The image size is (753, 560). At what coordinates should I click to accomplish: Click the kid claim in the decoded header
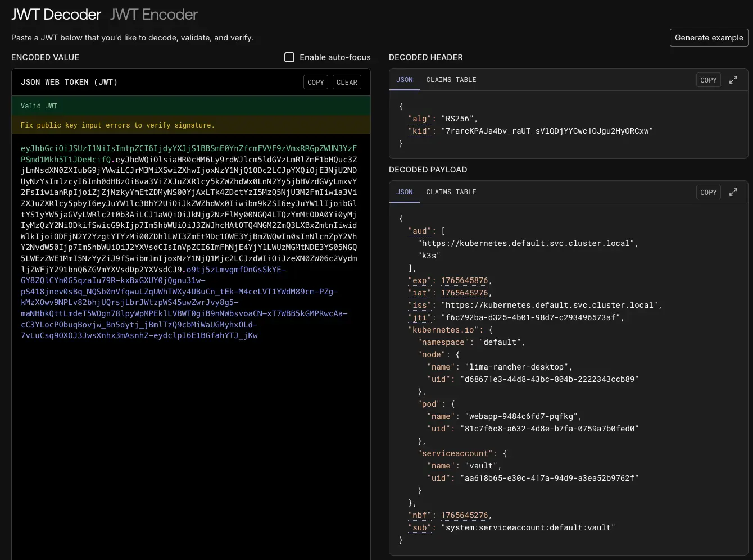pos(419,131)
